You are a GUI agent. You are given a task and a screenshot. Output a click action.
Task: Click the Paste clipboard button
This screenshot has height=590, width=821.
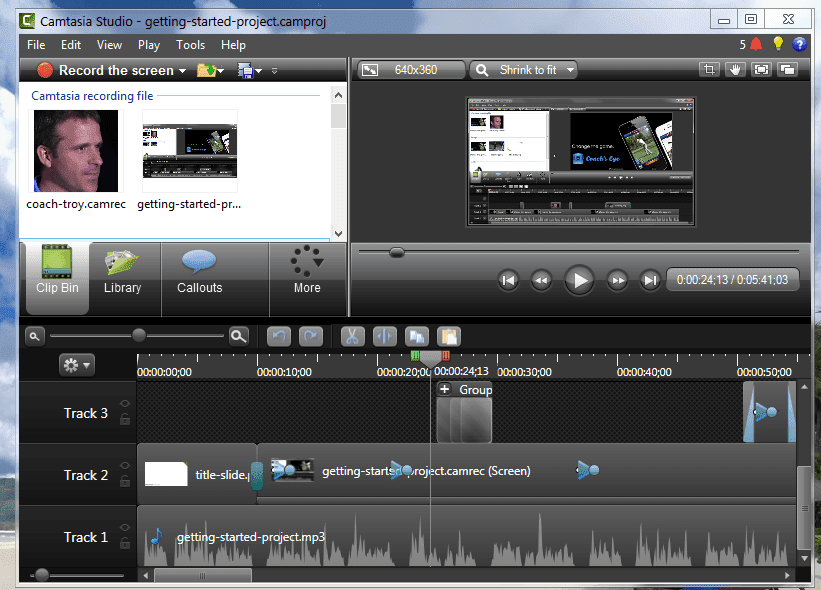pos(449,337)
